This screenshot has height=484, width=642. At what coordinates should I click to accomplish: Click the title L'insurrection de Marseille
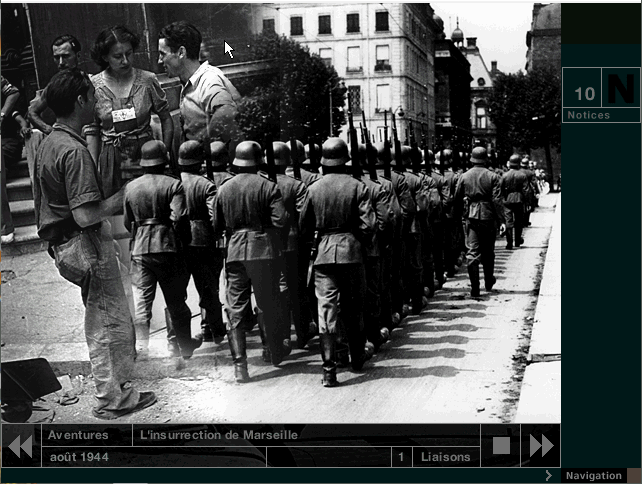(219, 435)
